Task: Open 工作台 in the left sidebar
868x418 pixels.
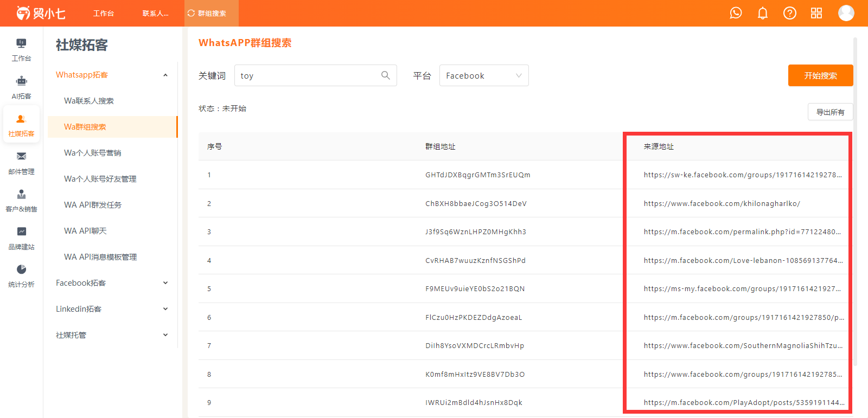Action: (21, 50)
